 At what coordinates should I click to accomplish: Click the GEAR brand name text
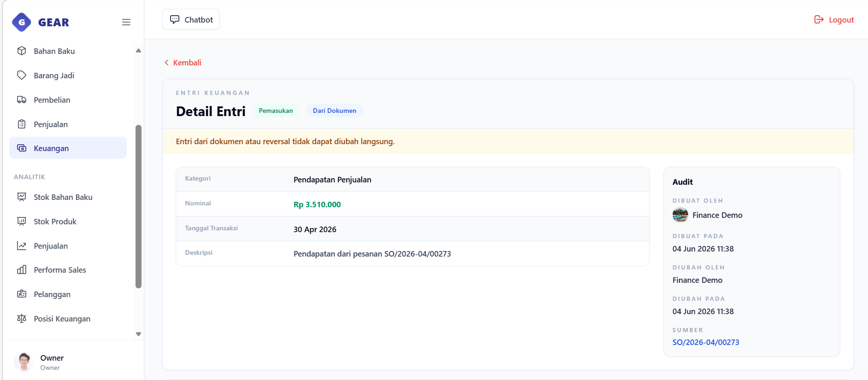[x=53, y=22]
